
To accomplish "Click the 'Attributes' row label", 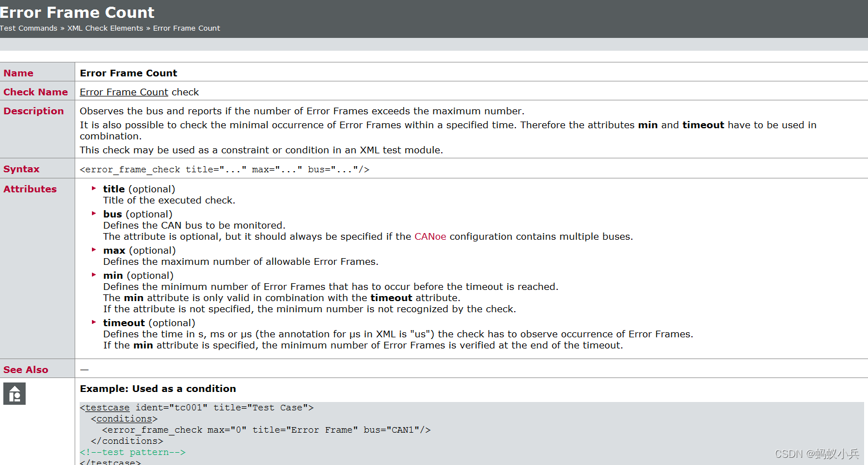I will coord(30,189).
